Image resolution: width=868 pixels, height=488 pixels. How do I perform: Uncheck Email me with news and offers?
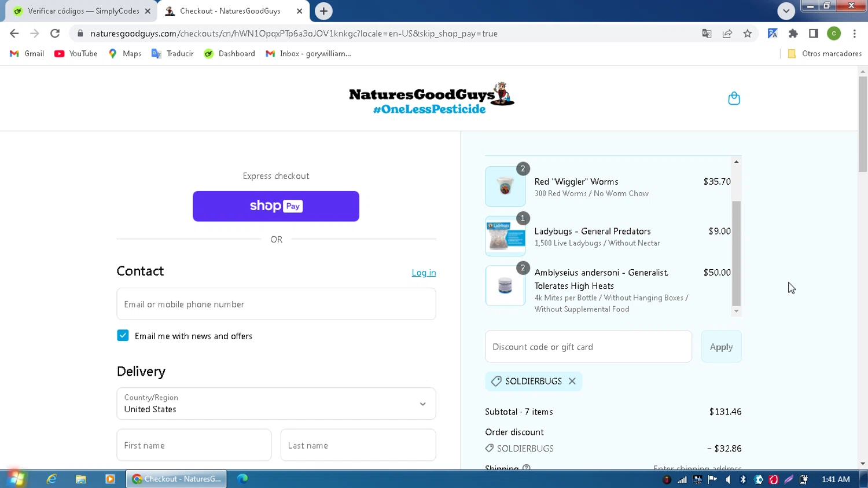click(x=123, y=336)
